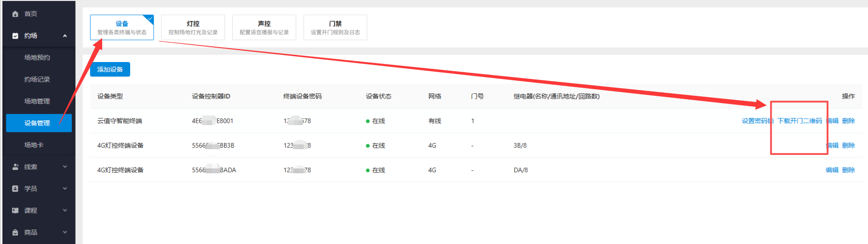Viewport: 868px width, 244px height.
Task: Open 场地预约 submenu item
Action: click(x=37, y=57)
